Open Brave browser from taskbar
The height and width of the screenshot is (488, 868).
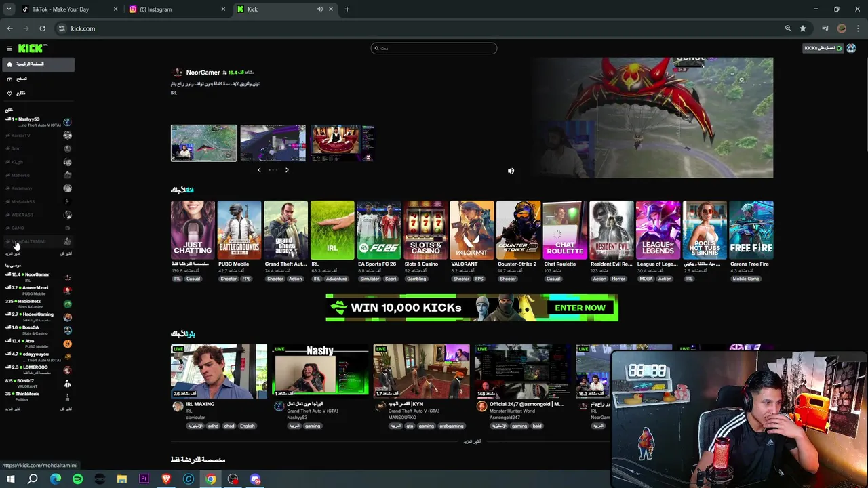pos(166,479)
